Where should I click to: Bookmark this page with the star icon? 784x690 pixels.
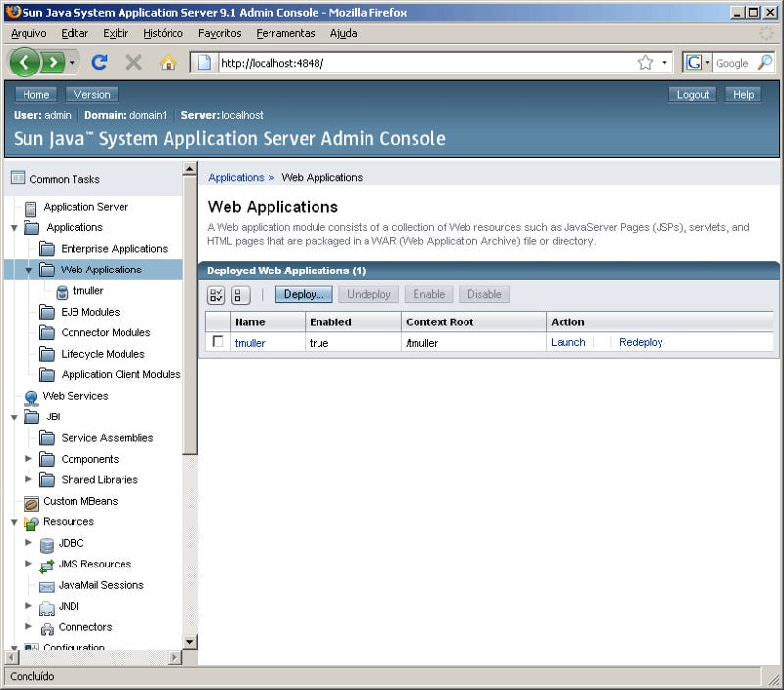[x=645, y=63]
